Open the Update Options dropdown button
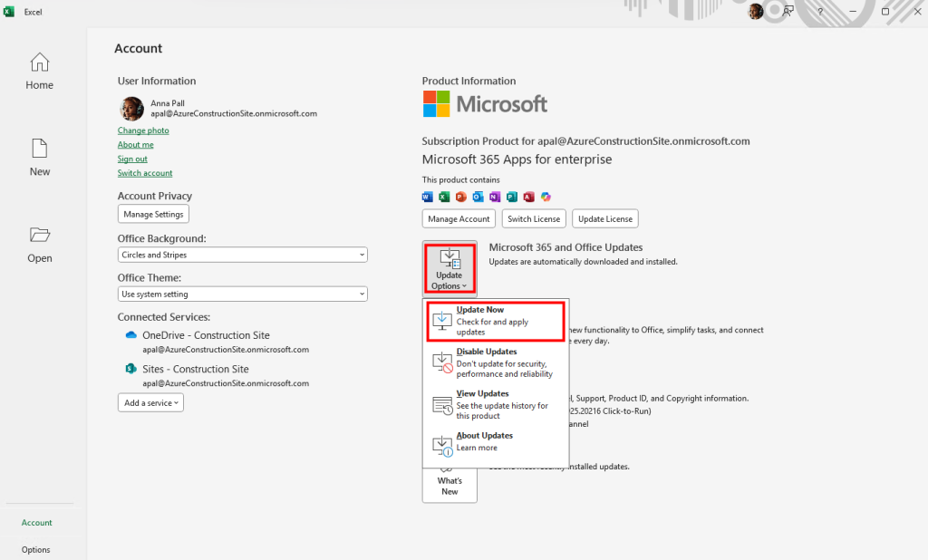 [x=449, y=269]
